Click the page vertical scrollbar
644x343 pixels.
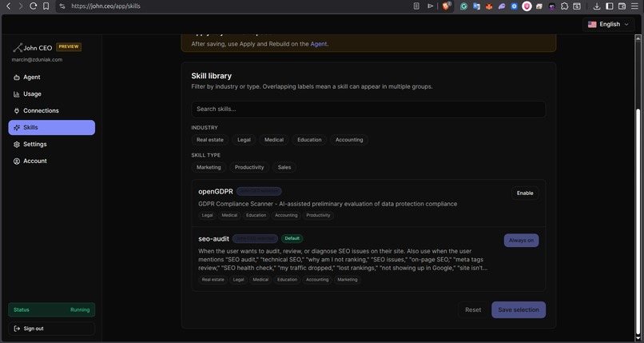(638, 221)
